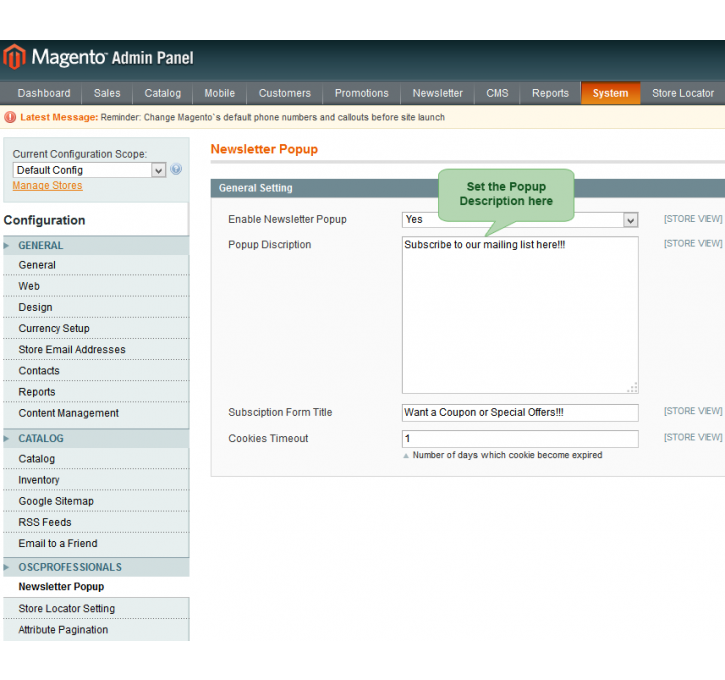725x680 pixels.
Task: Click the 'Number of days which cookie become expired' note
Action: (507, 455)
